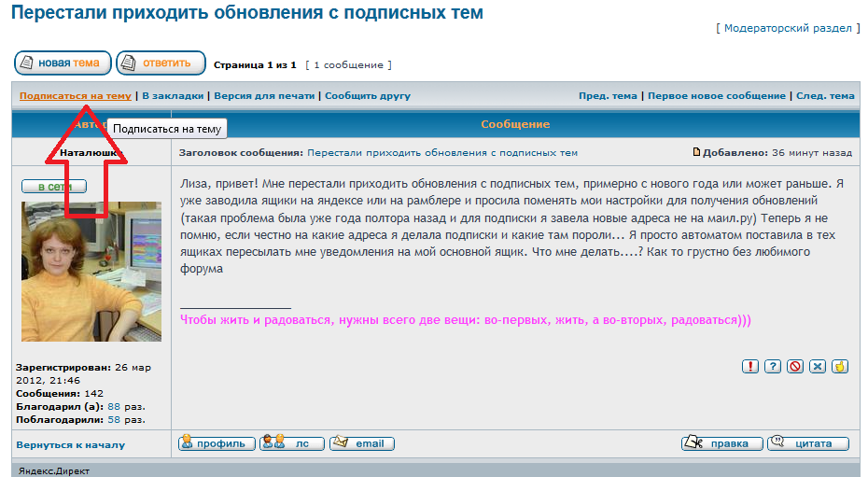The width and height of the screenshot is (868, 477).
Task: Click the pink signature text line
Action: (466, 320)
